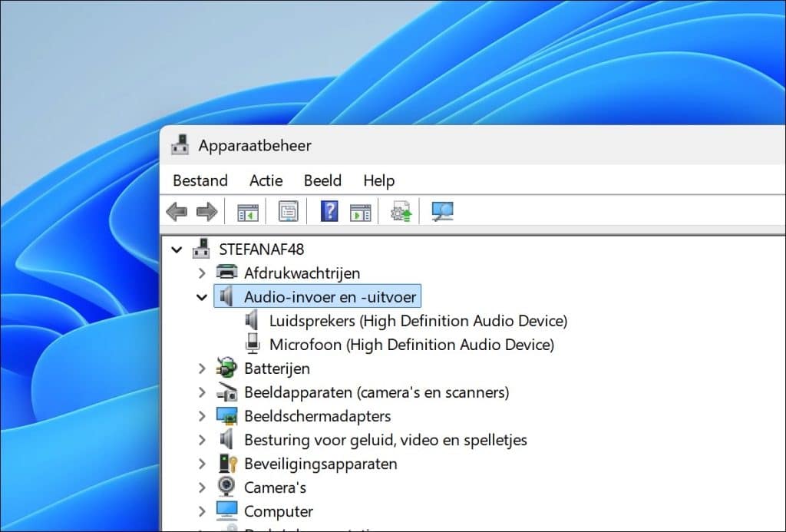
Task: Show the Action pane via toolbar icon
Action: pos(359,211)
